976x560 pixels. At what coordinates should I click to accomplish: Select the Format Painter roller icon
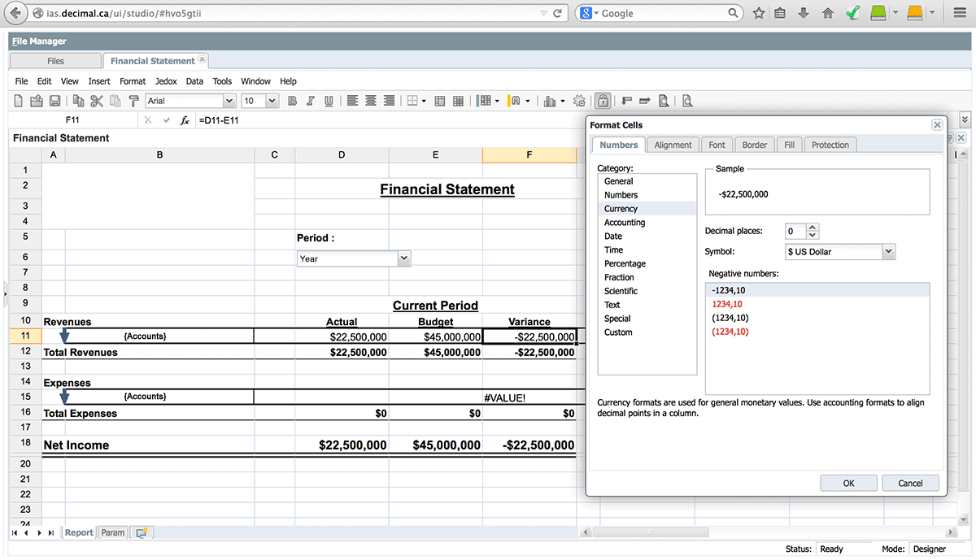pos(134,101)
